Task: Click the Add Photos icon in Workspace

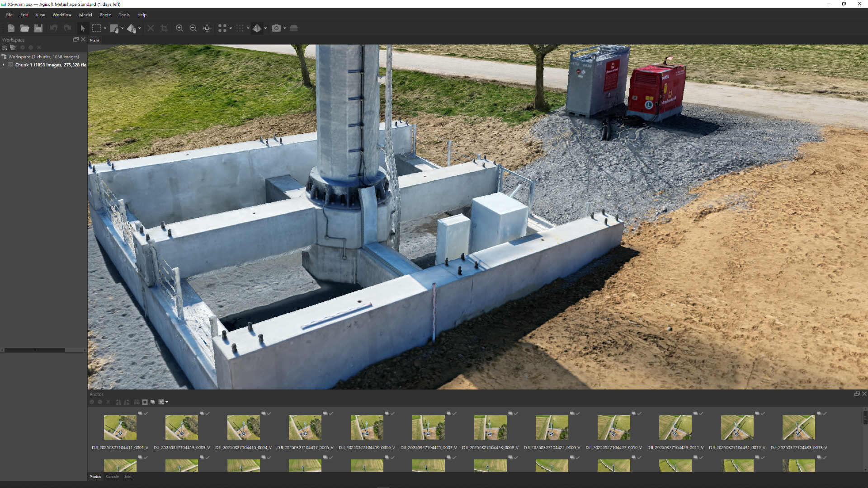Action: point(13,47)
